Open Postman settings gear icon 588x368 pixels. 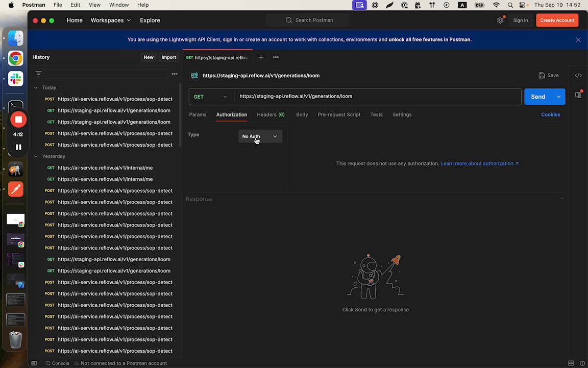pos(500,20)
